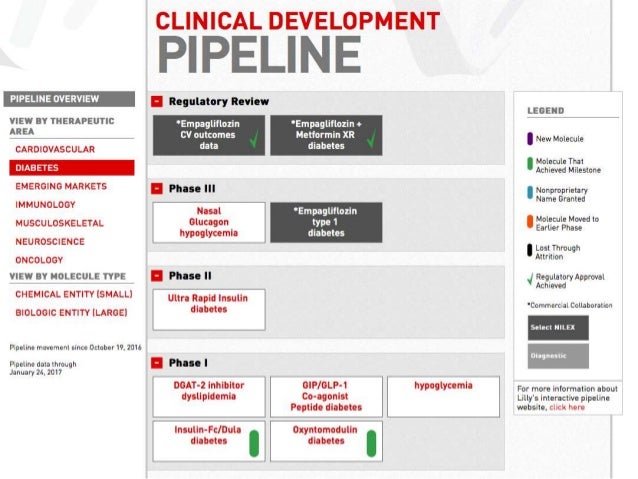Select Oncology therapeutic area
Image resolution: width=638 pixels, height=479 pixels.
pos(39,259)
